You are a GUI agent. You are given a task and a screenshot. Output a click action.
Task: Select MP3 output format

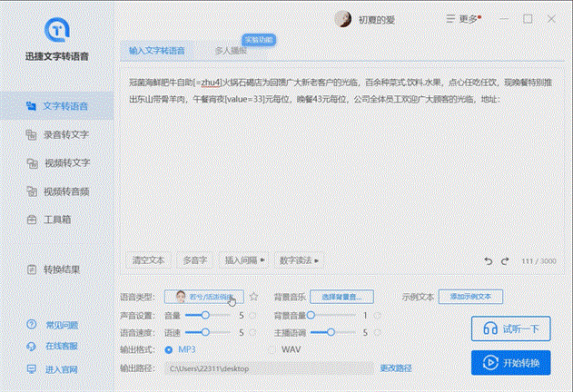point(170,349)
